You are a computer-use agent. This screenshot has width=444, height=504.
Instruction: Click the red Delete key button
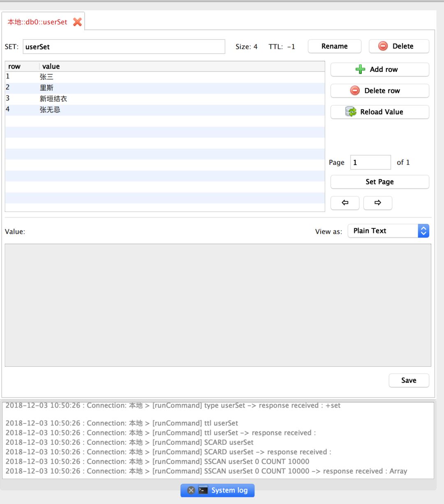tap(398, 46)
